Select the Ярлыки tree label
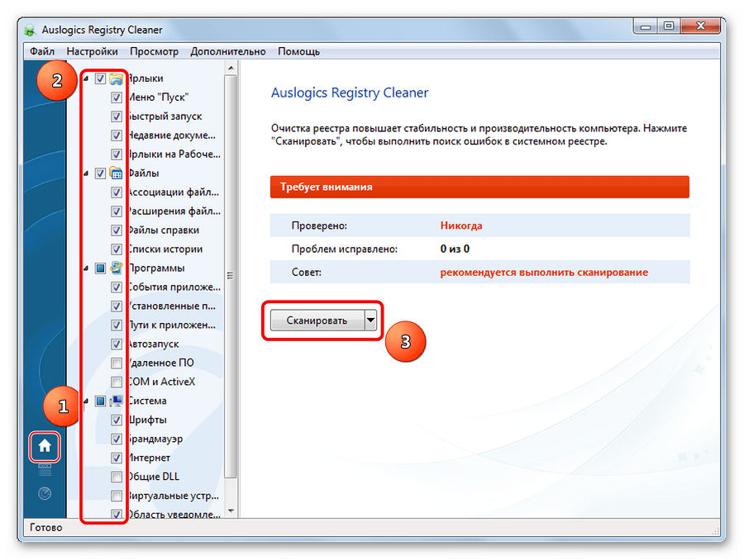The height and width of the screenshot is (560, 744). [146, 78]
